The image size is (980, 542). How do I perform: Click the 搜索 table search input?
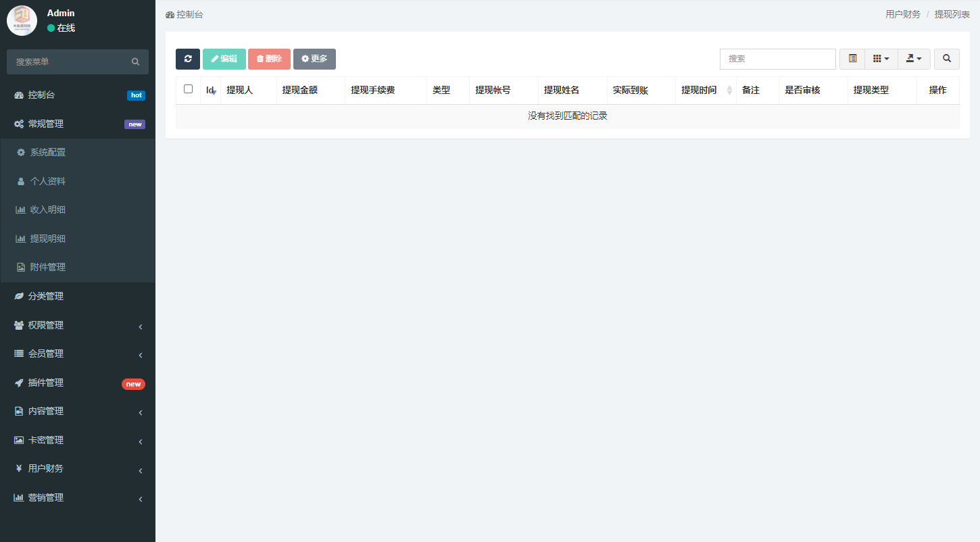click(778, 59)
